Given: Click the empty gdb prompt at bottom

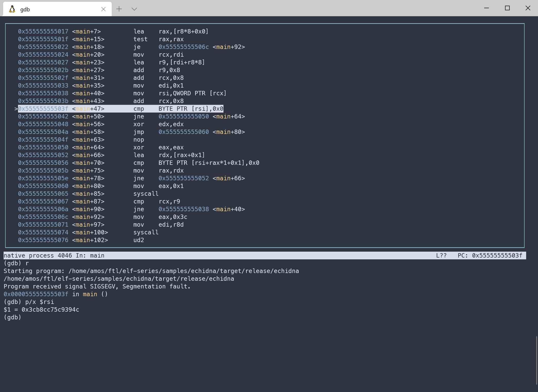Looking at the screenshot, I should click(x=12, y=317).
